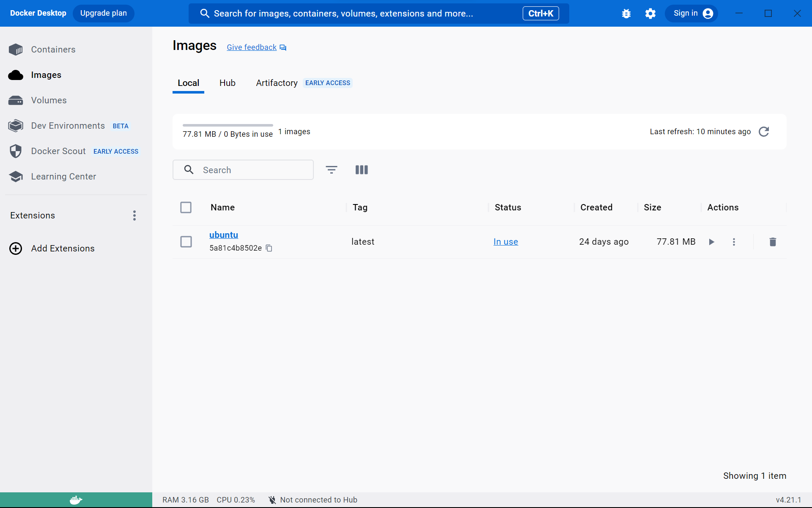Click the user avatar icon

708,14
